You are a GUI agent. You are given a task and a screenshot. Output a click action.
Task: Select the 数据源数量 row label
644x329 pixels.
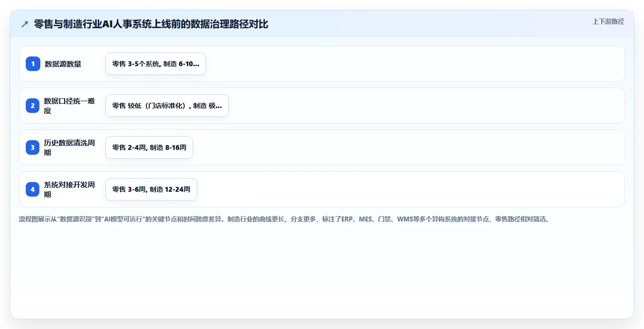63,64
